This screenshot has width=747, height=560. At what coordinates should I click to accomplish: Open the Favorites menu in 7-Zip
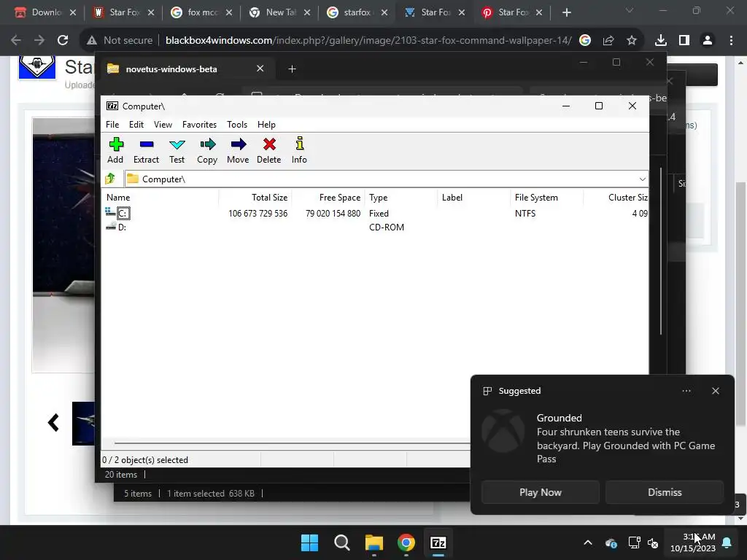click(x=199, y=124)
